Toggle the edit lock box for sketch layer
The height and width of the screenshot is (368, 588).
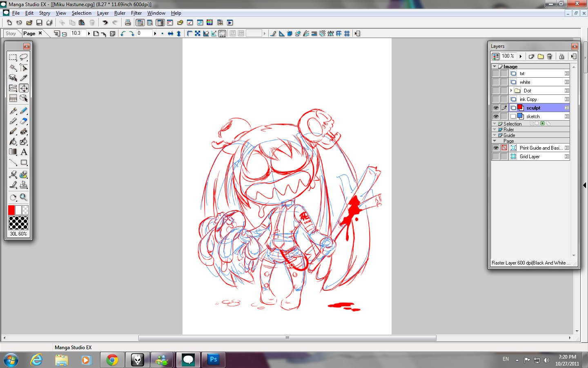click(x=504, y=117)
